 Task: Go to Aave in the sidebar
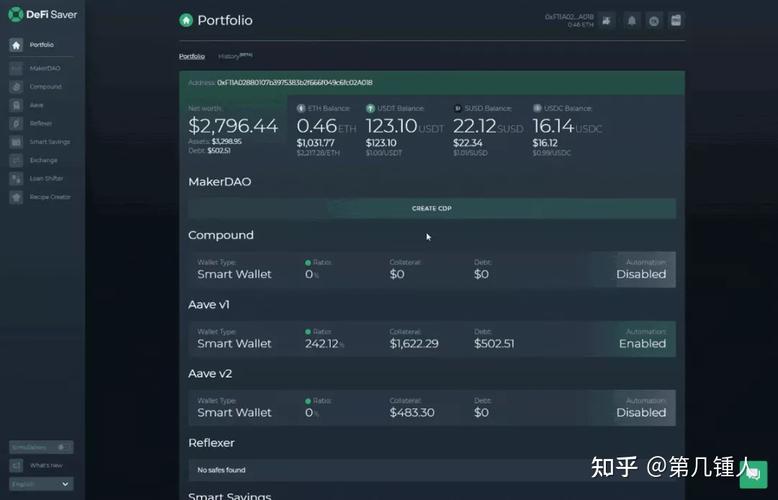[x=36, y=105]
